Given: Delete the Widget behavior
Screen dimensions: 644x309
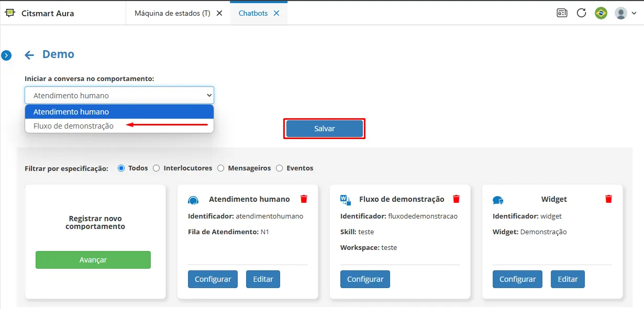Looking at the screenshot, I should (608, 199).
